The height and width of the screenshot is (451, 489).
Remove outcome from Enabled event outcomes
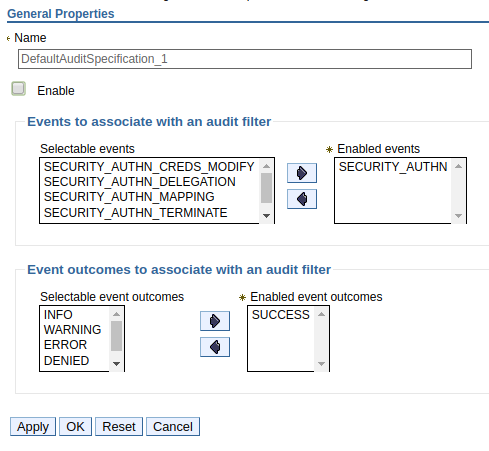pyautogui.click(x=215, y=347)
